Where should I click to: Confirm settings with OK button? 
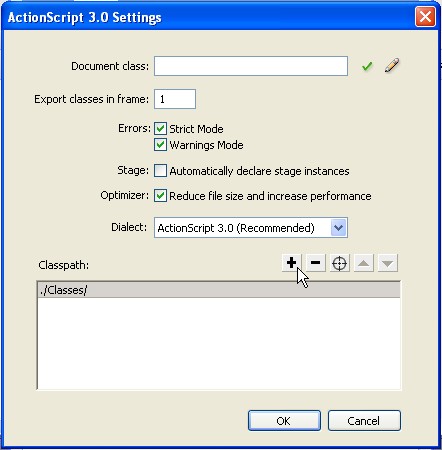pyautogui.click(x=284, y=421)
